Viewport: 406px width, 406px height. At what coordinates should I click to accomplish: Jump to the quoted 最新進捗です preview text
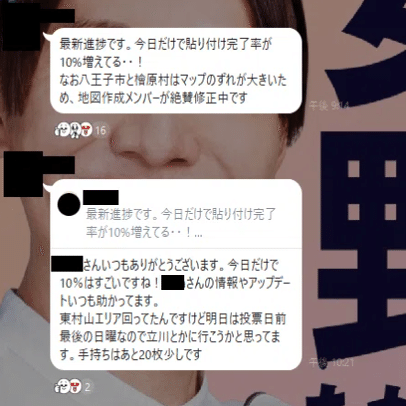point(181,223)
